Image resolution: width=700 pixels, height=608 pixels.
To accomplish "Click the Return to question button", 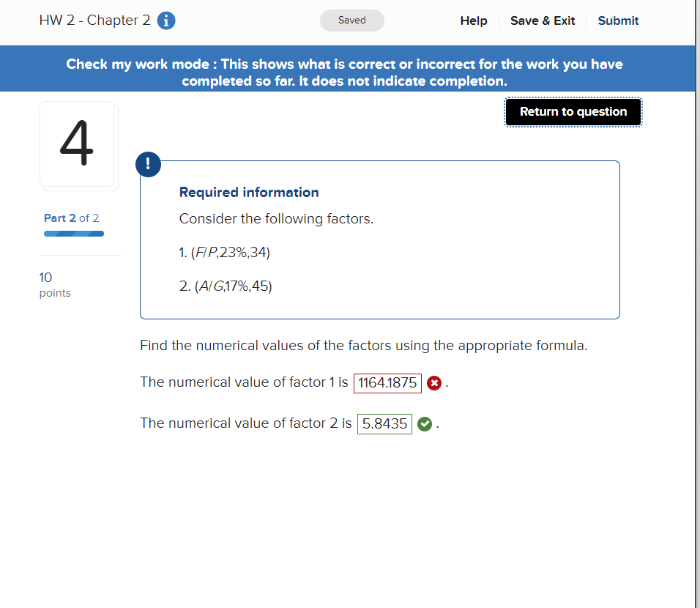I will [x=573, y=111].
